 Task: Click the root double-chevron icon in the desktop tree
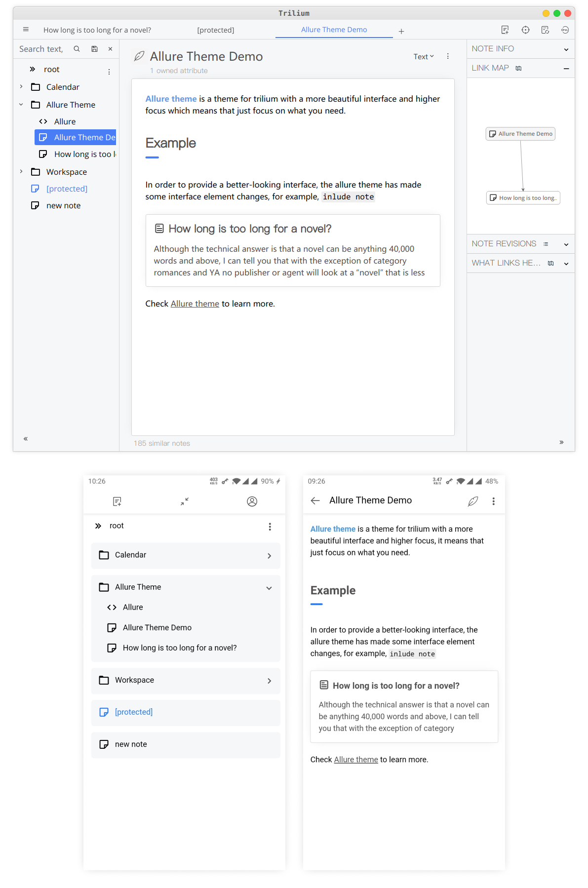(x=33, y=69)
